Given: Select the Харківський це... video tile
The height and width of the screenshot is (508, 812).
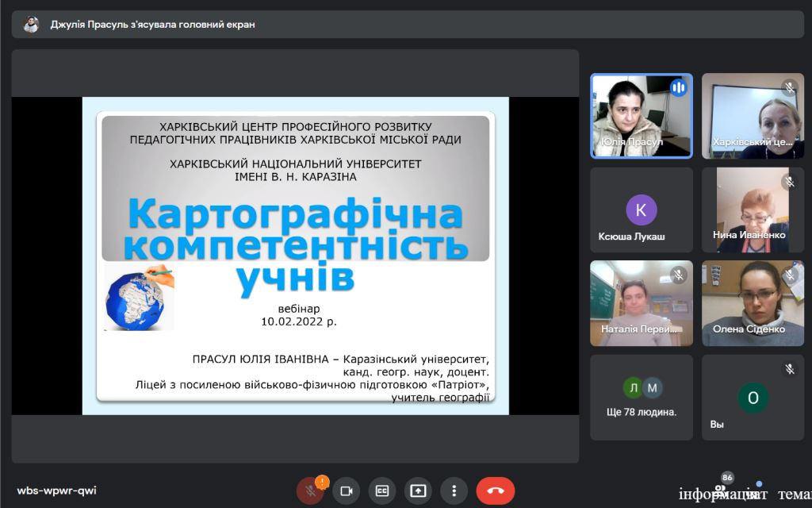Looking at the screenshot, I should pos(753,116).
